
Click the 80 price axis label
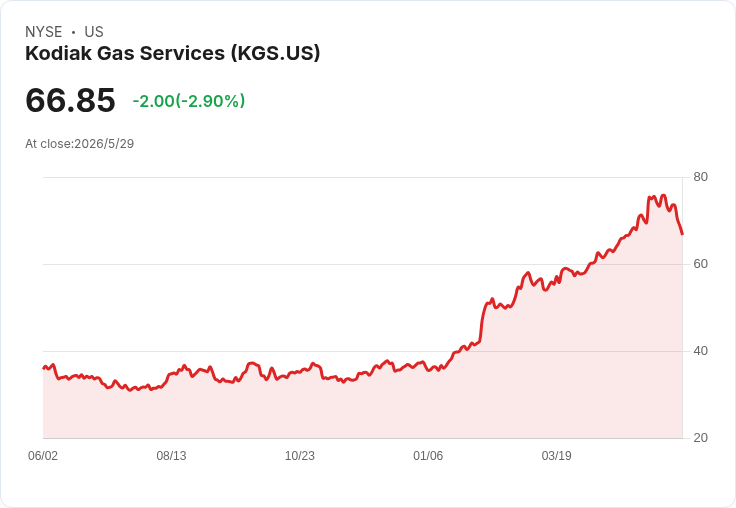(700, 177)
